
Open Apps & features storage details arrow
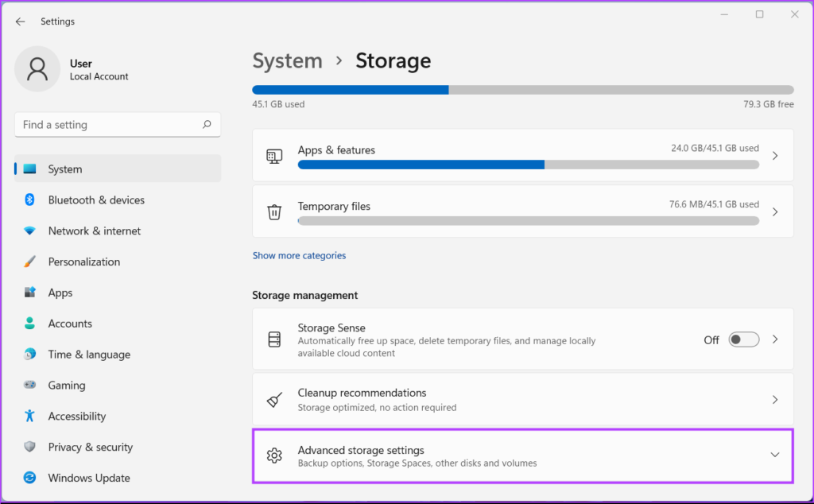775,157
